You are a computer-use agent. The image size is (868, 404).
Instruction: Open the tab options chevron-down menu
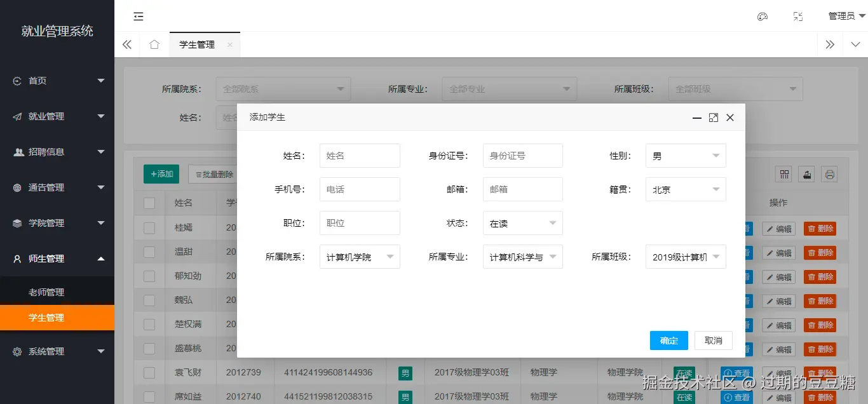[855, 44]
